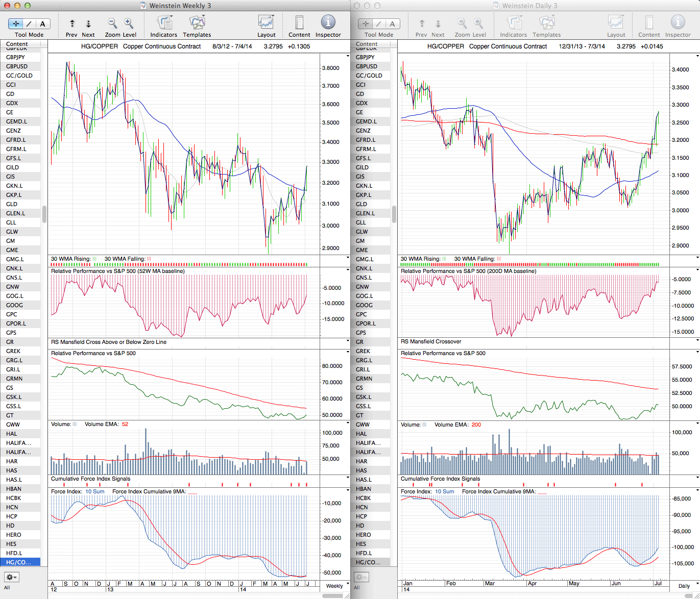
Task: Select the crosshair tool in Tool Mode
Action: (16, 24)
